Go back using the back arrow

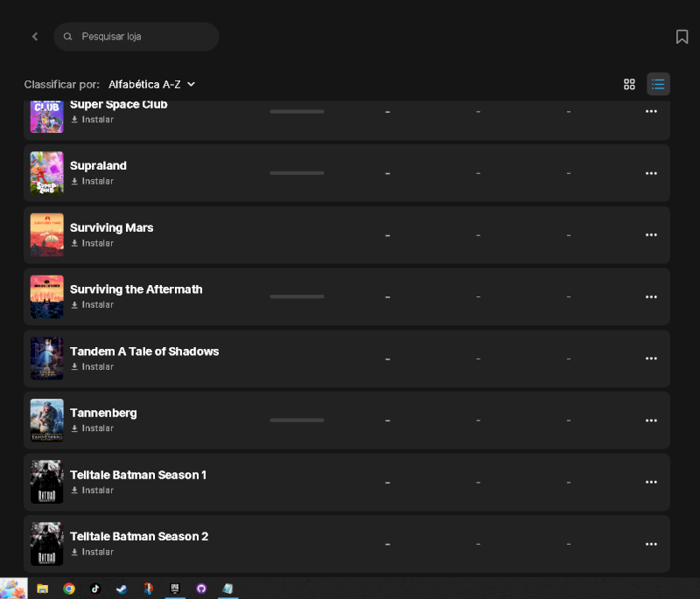coord(35,37)
